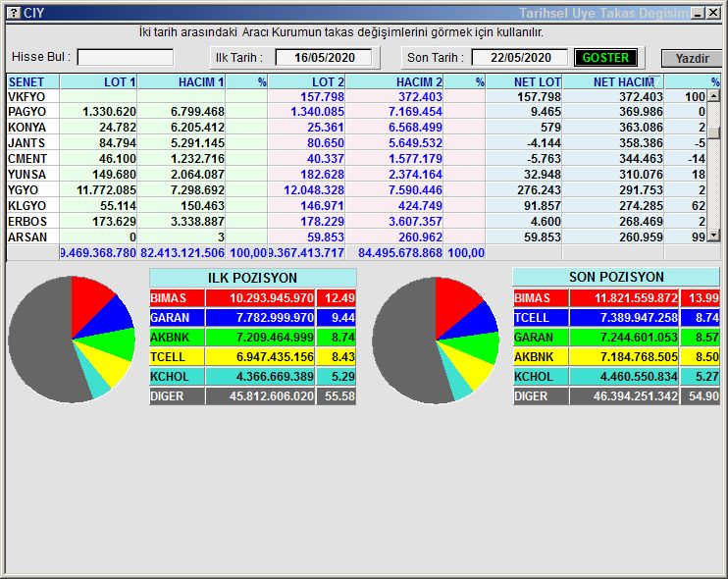The height and width of the screenshot is (579, 728).
Task: Click the help question mark icon in title bar
Action: point(14,13)
